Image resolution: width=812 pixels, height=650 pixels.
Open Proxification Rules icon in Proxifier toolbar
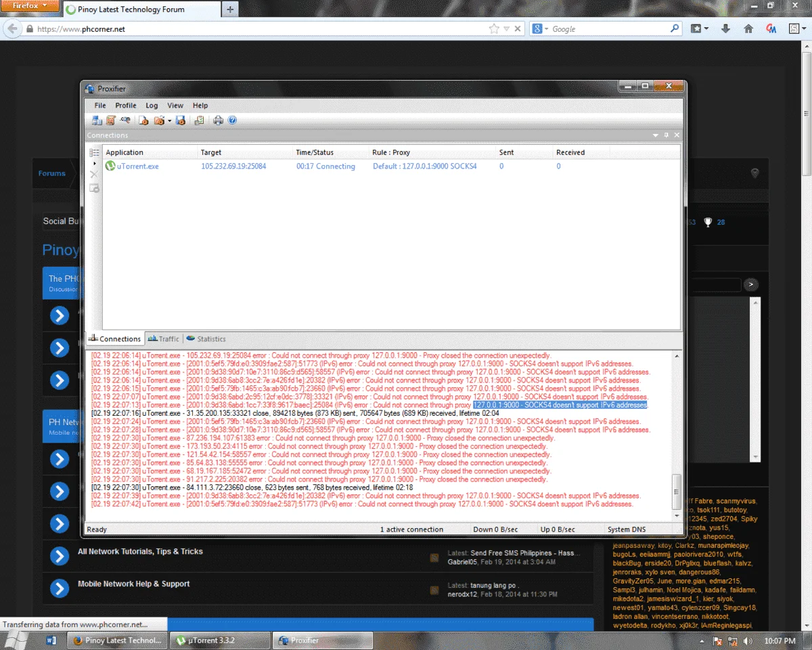110,121
